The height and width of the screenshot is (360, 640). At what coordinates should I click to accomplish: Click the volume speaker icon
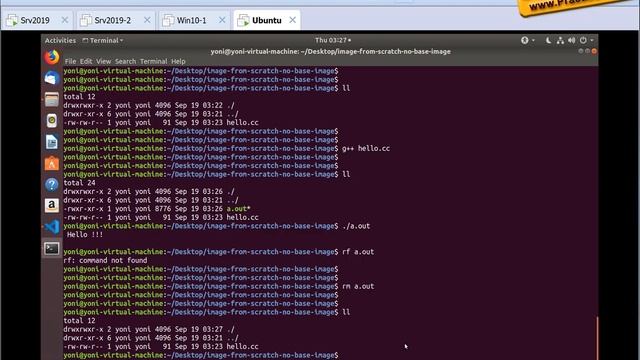(x=571, y=40)
